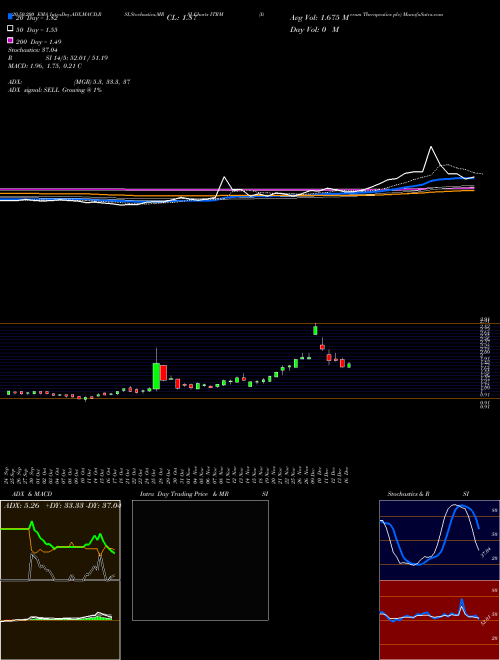This screenshot has width=500, height=660.
Task: Click the tallest green candlestick at the price peak
Action: 315,330
